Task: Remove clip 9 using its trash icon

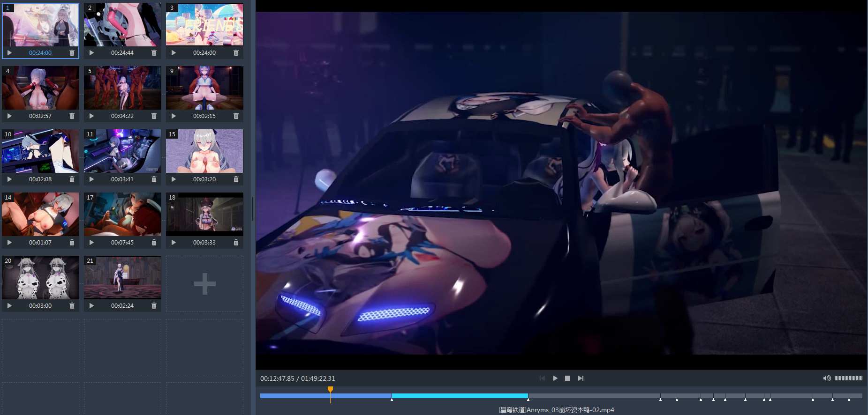Action: coord(236,116)
